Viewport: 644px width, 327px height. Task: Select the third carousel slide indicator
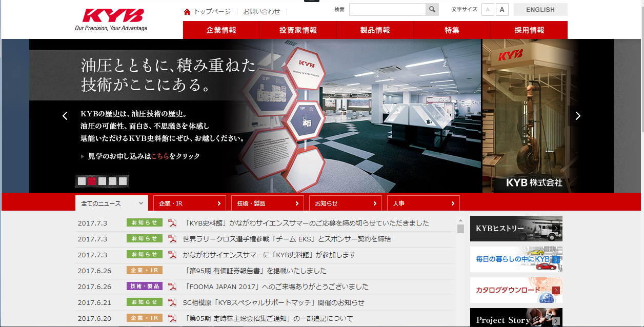coord(102,181)
